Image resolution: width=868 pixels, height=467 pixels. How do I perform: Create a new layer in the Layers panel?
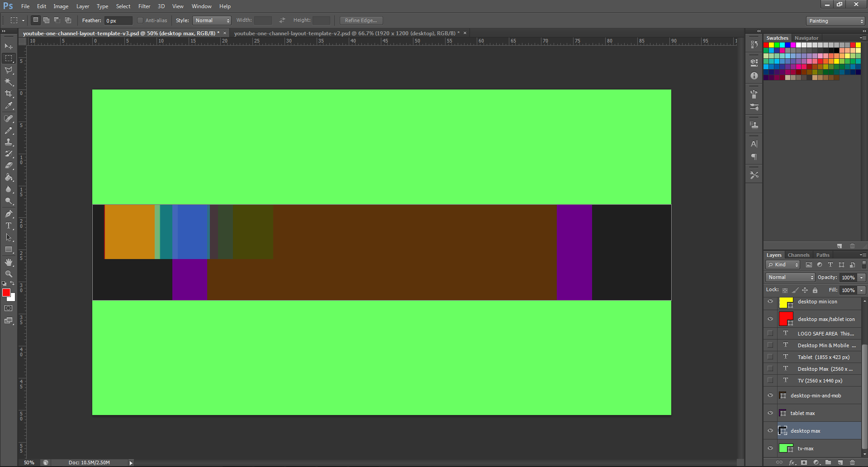(x=840, y=462)
